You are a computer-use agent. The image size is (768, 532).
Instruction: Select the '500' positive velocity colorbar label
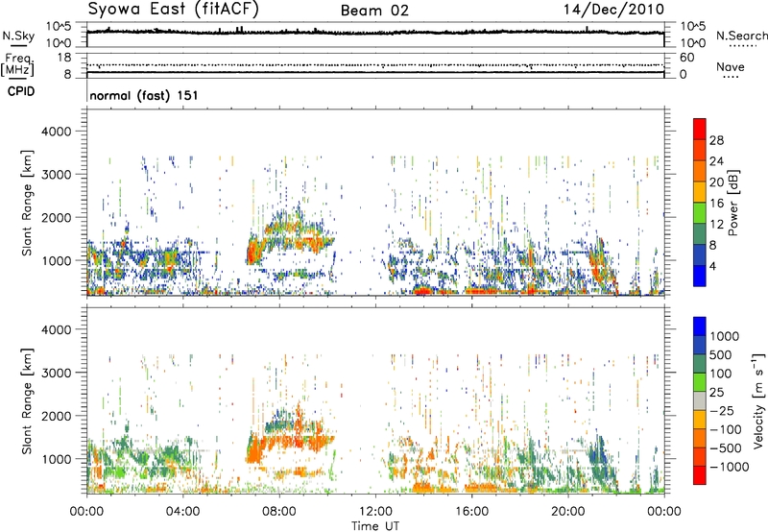(721, 355)
